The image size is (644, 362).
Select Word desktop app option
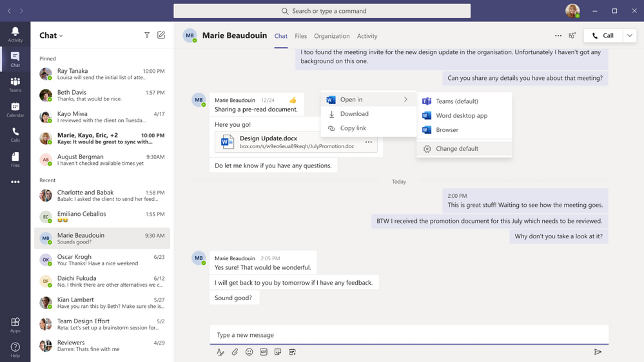pyautogui.click(x=462, y=116)
